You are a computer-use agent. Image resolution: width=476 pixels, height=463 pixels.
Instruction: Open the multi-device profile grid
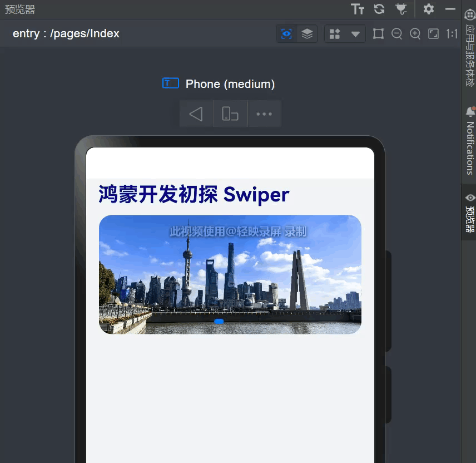click(335, 34)
